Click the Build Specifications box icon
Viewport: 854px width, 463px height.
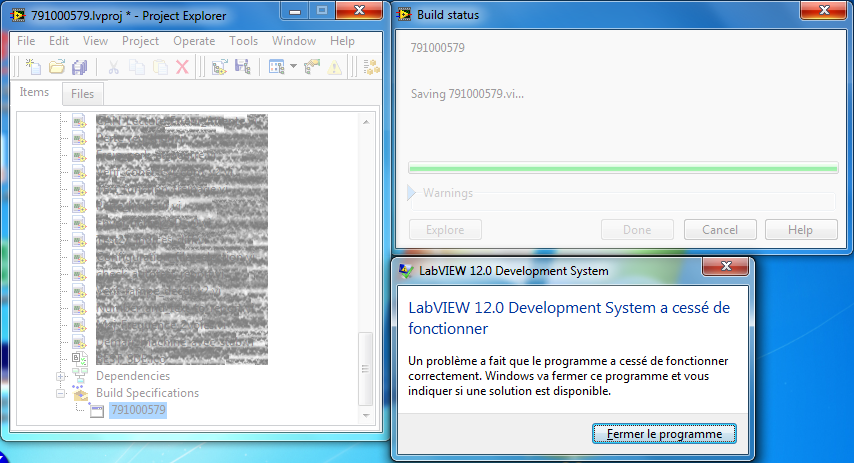(x=80, y=393)
